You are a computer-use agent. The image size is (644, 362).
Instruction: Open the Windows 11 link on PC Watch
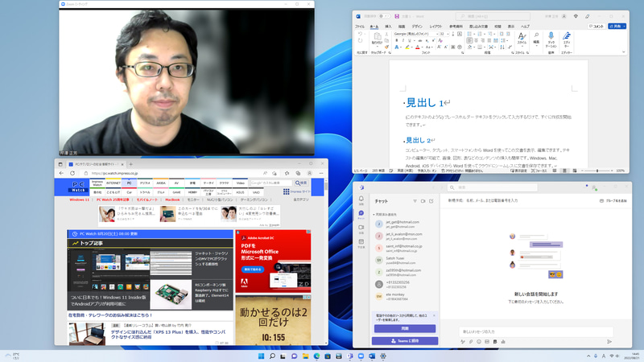(x=79, y=200)
